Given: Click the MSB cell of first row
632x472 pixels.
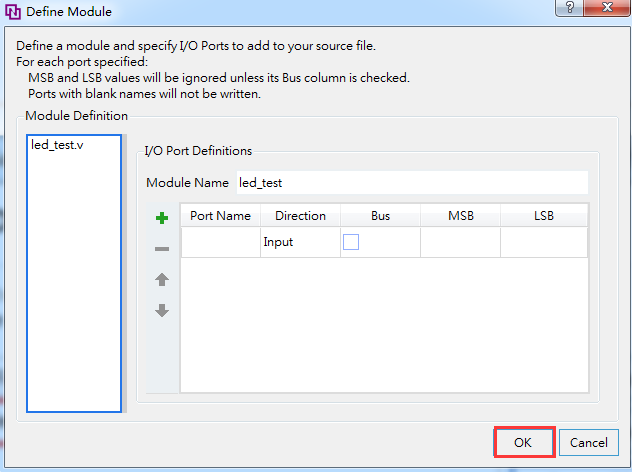Looking at the screenshot, I should coord(460,242).
